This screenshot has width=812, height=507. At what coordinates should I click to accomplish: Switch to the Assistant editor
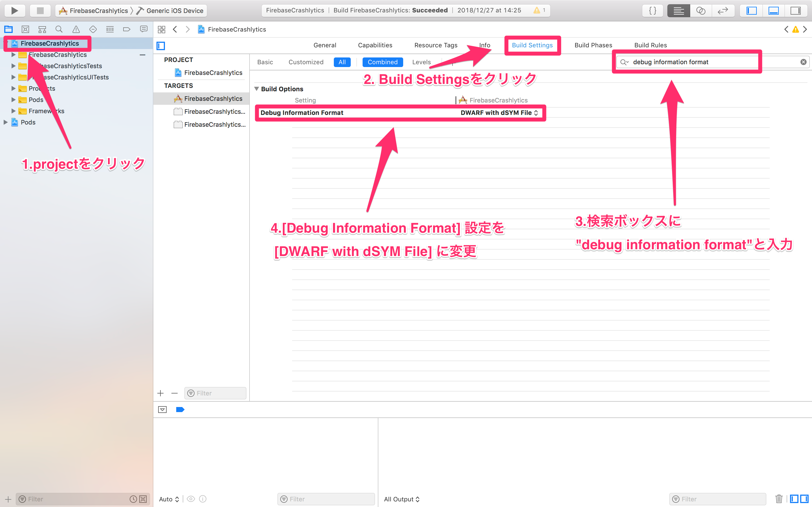click(701, 10)
